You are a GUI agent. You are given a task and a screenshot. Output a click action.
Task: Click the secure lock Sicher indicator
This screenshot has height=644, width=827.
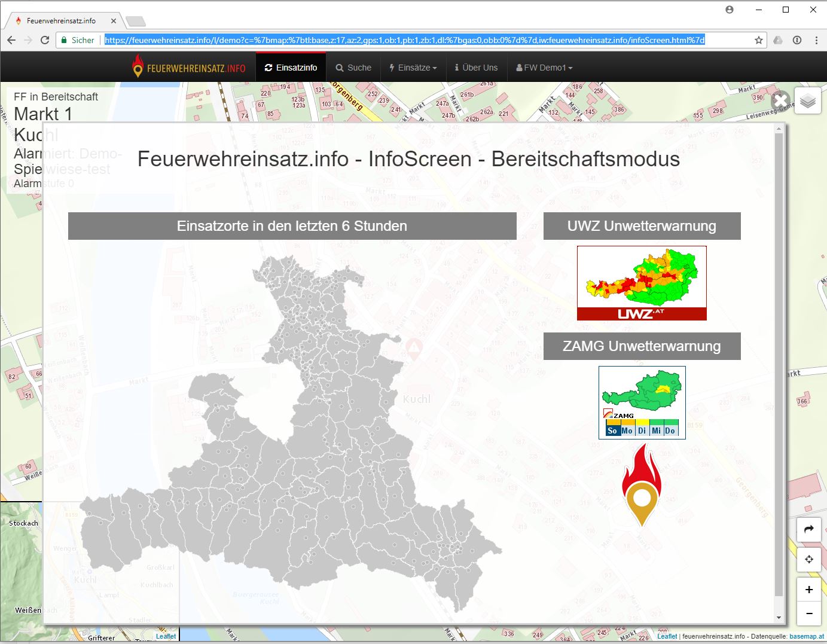pyautogui.click(x=77, y=40)
